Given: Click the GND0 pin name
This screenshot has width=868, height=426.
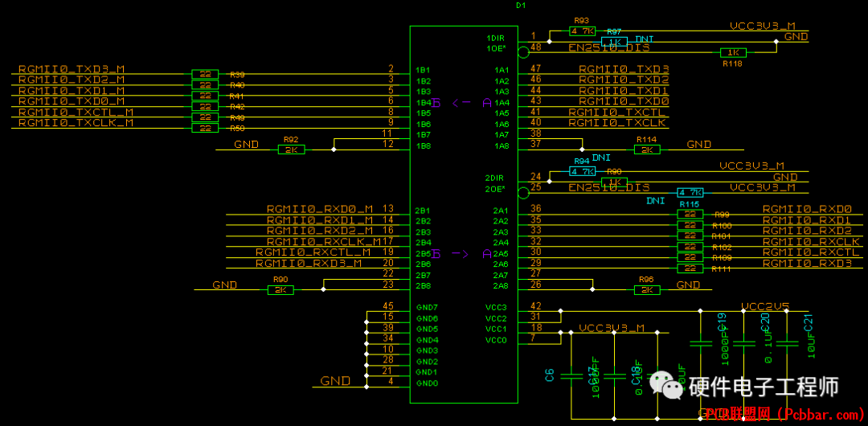Looking at the screenshot, I should coord(427,383).
